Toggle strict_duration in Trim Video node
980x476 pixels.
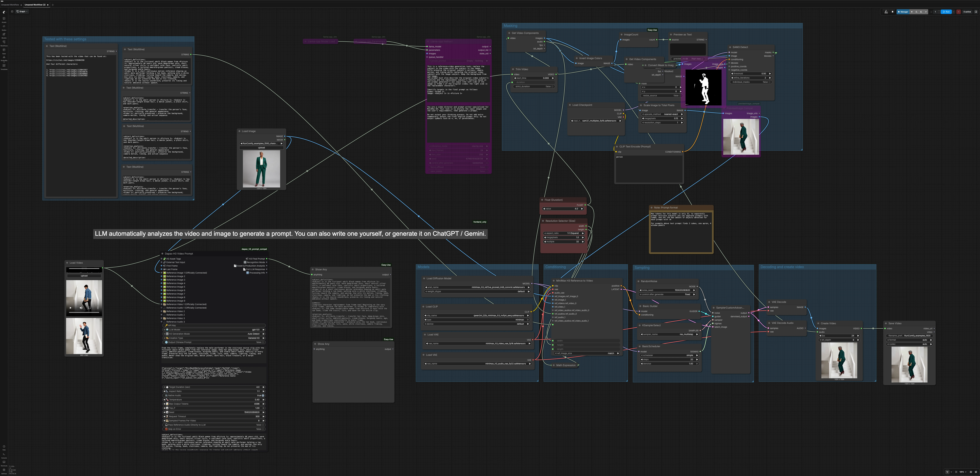click(x=553, y=86)
